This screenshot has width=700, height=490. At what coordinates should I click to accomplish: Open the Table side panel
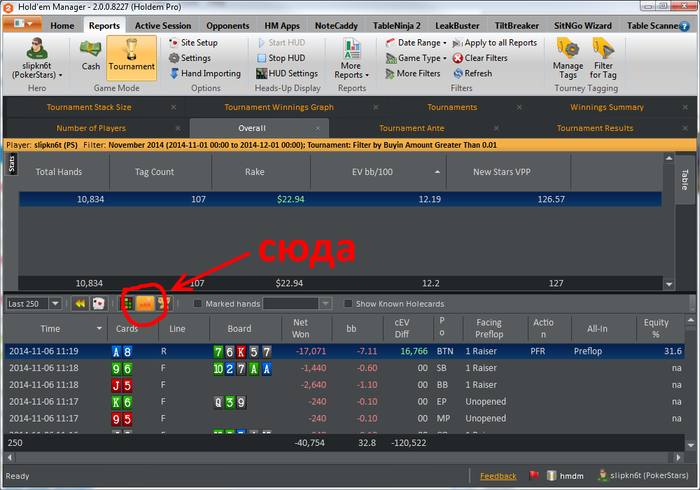pos(685,180)
